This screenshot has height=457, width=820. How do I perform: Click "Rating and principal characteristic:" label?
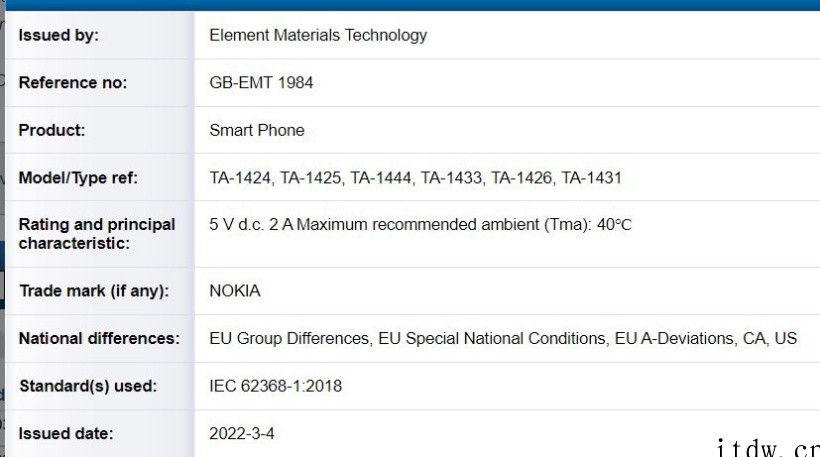click(97, 233)
